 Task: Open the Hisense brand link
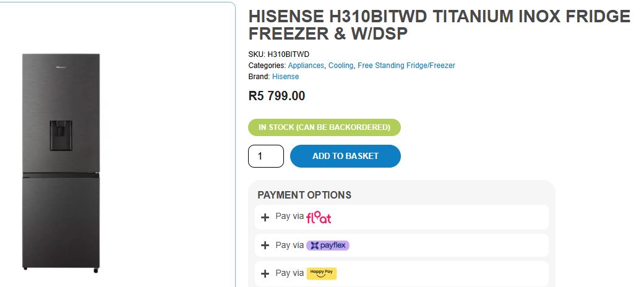coord(285,77)
